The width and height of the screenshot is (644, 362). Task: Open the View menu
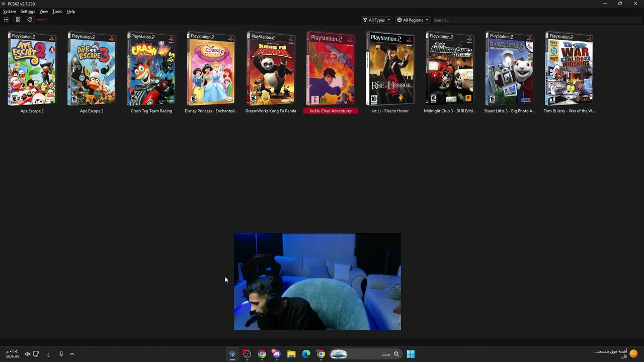pyautogui.click(x=44, y=11)
